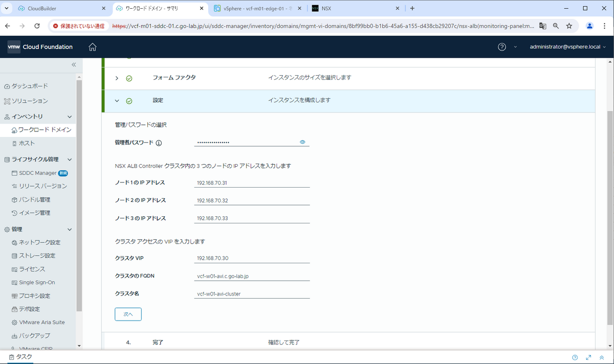Close the NSX browser tab
The image size is (614, 364).
pyautogui.click(x=397, y=8)
